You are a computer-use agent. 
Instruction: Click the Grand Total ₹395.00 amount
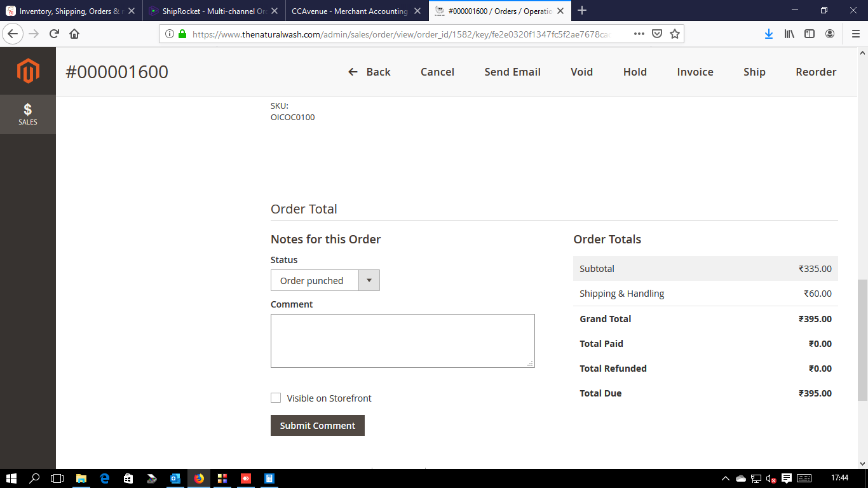coord(815,319)
